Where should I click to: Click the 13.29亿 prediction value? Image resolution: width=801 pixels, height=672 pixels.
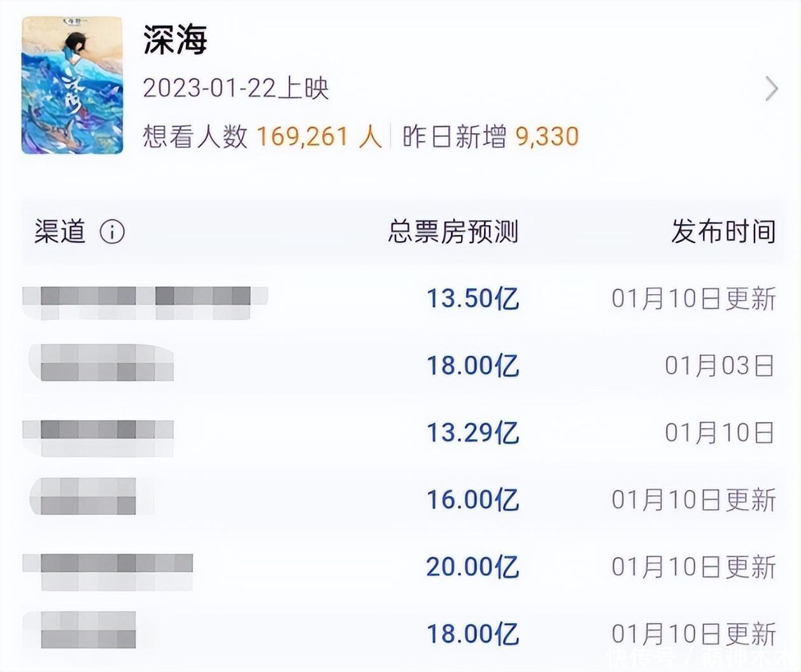click(x=472, y=433)
